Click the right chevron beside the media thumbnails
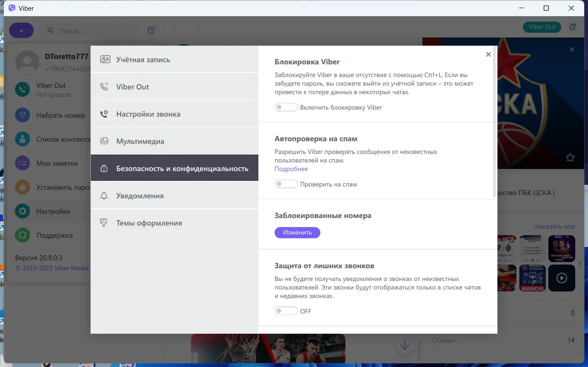The image size is (588, 367). (579, 263)
